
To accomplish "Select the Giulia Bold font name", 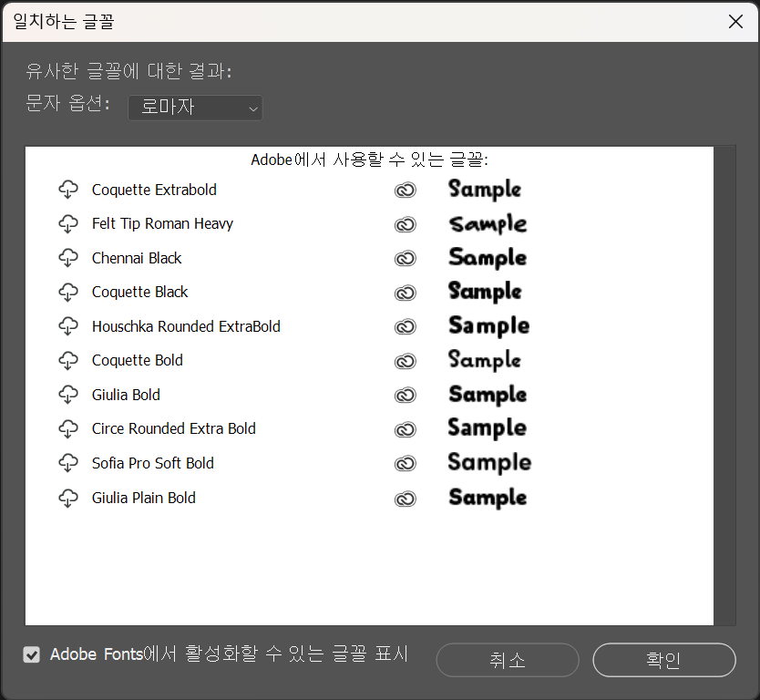I will coord(126,395).
